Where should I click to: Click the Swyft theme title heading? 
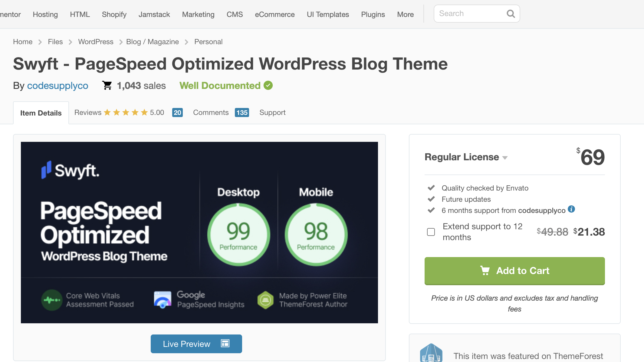tap(230, 64)
